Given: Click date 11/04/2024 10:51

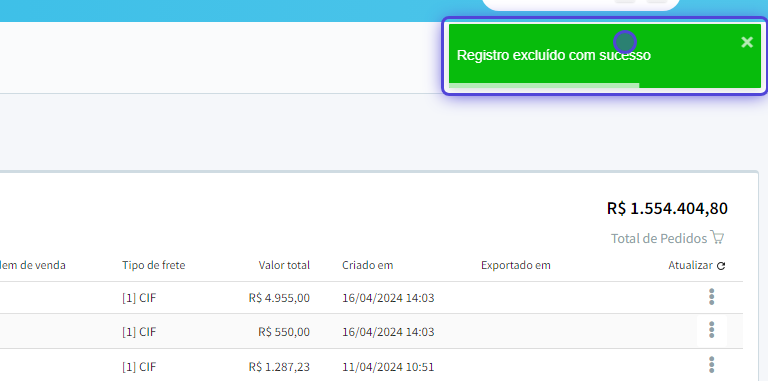Looking at the screenshot, I should (388, 367).
